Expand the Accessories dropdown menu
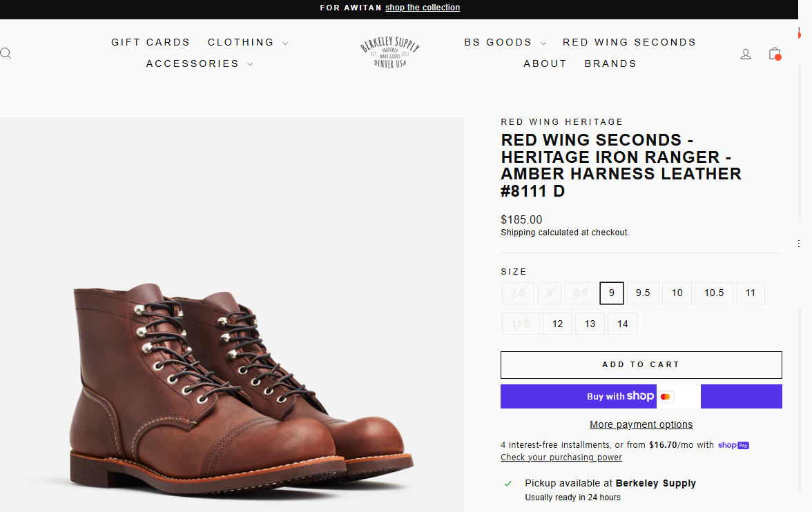Image resolution: width=812 pixels, height=512 pixels. pyautogui.click(x=200, y=63)
